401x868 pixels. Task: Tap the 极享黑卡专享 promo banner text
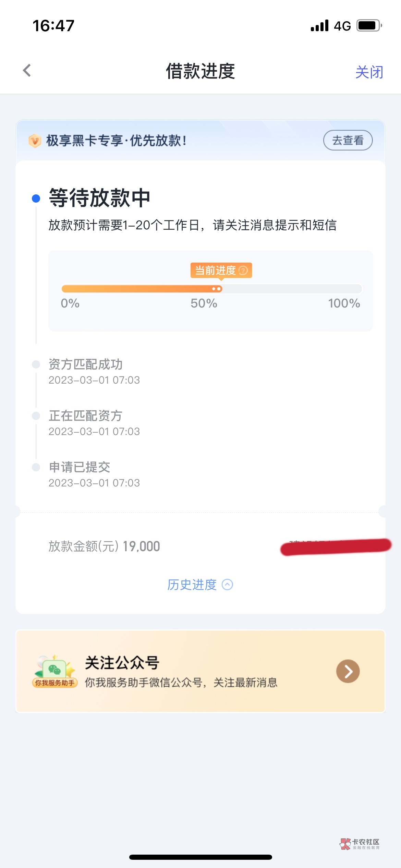(x=117, y=141)
